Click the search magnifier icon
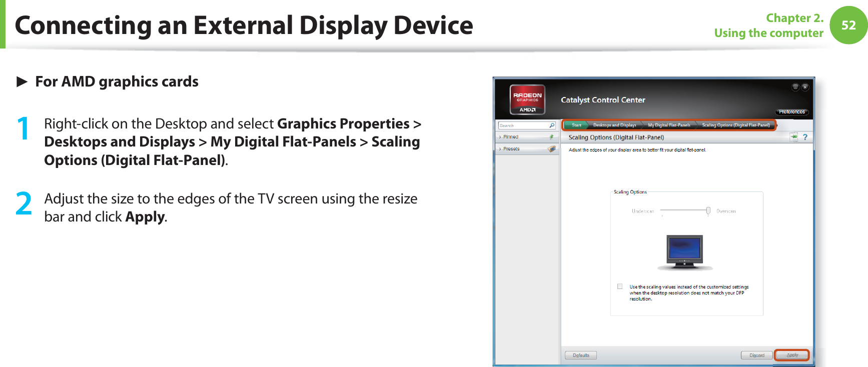The image size is (868, 367). pos(552,125)
